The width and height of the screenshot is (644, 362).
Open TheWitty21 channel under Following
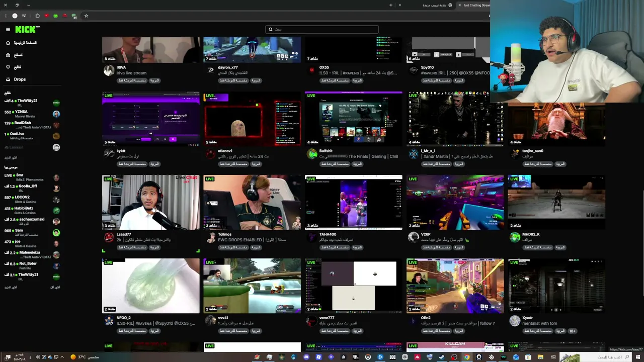tap(32, 103)
